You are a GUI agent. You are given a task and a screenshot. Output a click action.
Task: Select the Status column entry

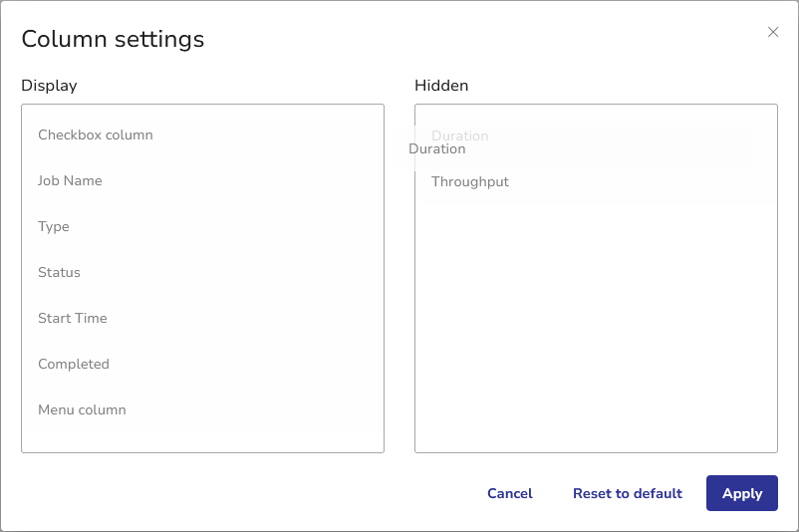click(59, 272)
